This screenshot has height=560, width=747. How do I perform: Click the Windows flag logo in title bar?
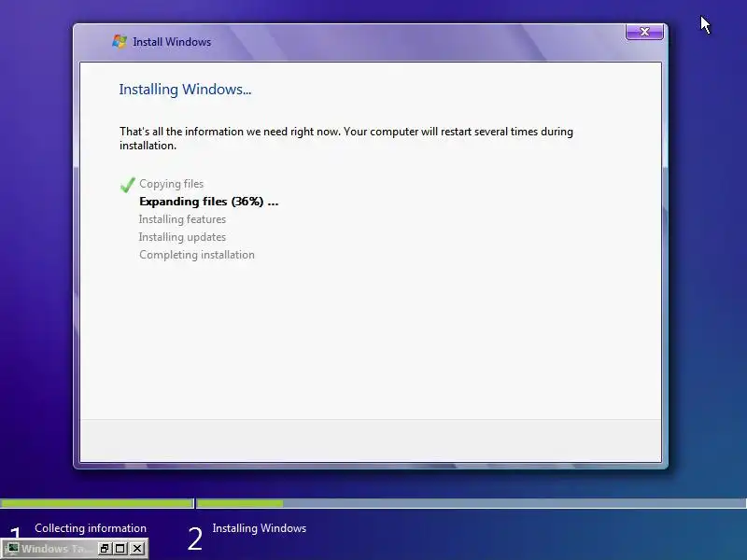point(120,41)
